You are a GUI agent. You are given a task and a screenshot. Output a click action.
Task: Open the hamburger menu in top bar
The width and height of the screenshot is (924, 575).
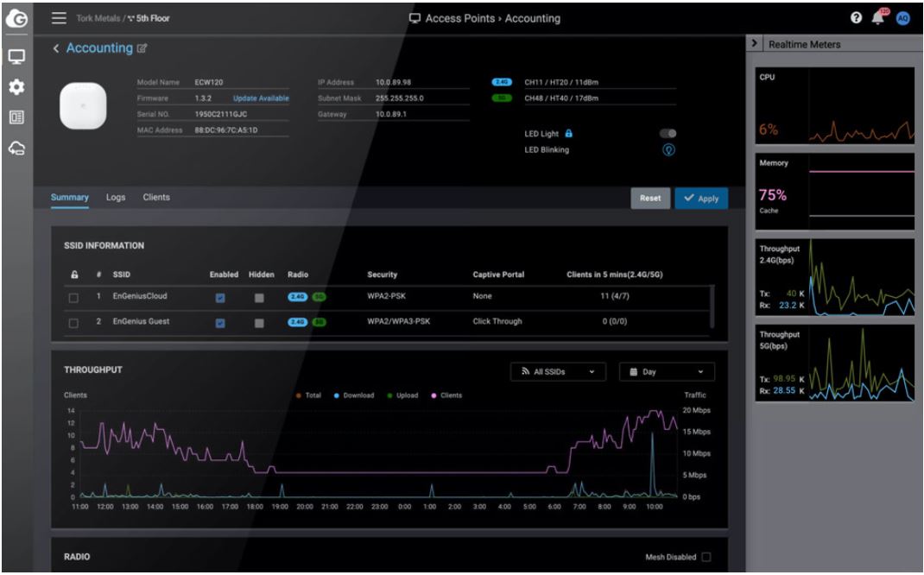pos(59,18)
